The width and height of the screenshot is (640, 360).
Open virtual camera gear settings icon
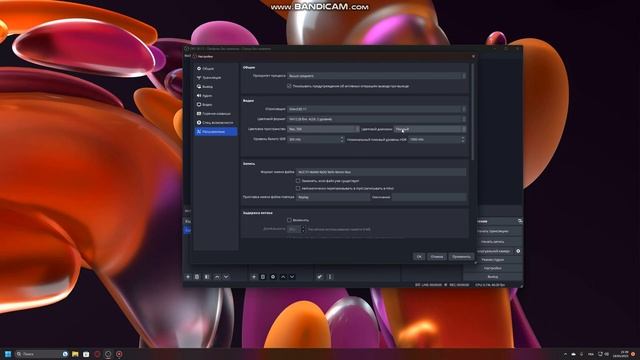518,251
